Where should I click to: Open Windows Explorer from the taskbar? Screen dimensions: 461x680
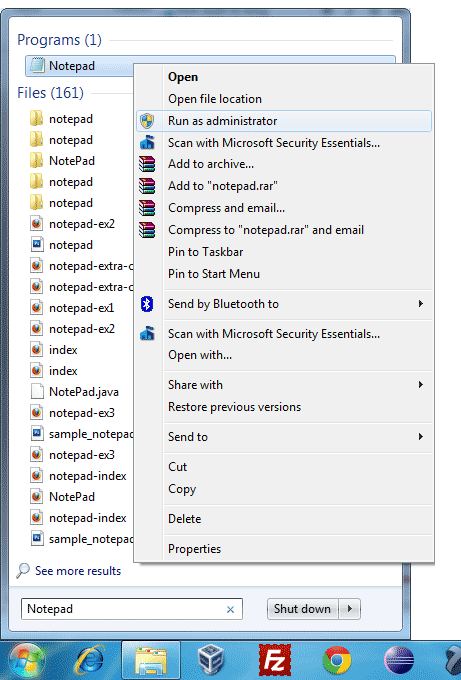[x=150, y=660]
